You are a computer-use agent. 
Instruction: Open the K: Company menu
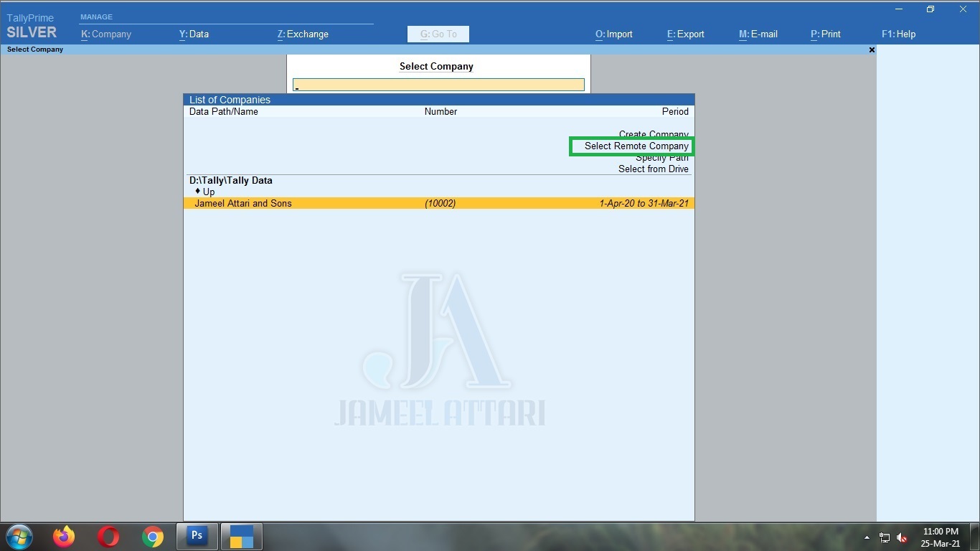click(x=106, y=34)
